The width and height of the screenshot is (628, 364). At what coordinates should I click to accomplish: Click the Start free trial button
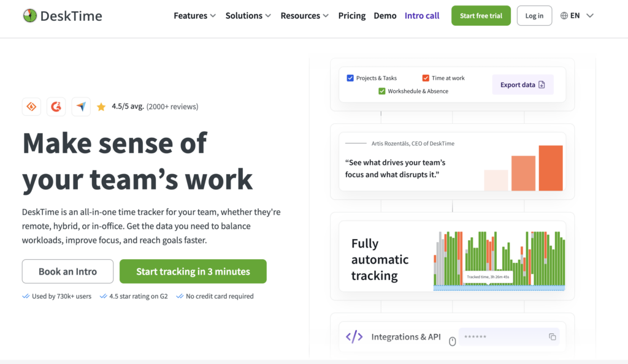481,15
